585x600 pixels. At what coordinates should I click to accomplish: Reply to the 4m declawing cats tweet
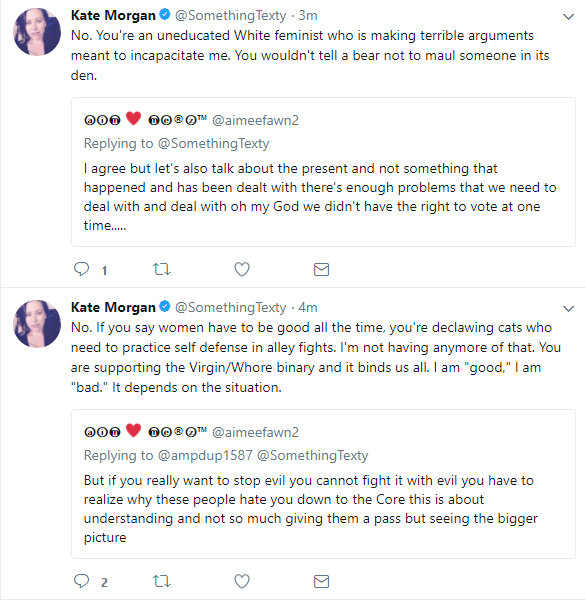click(x=81, y=581)
